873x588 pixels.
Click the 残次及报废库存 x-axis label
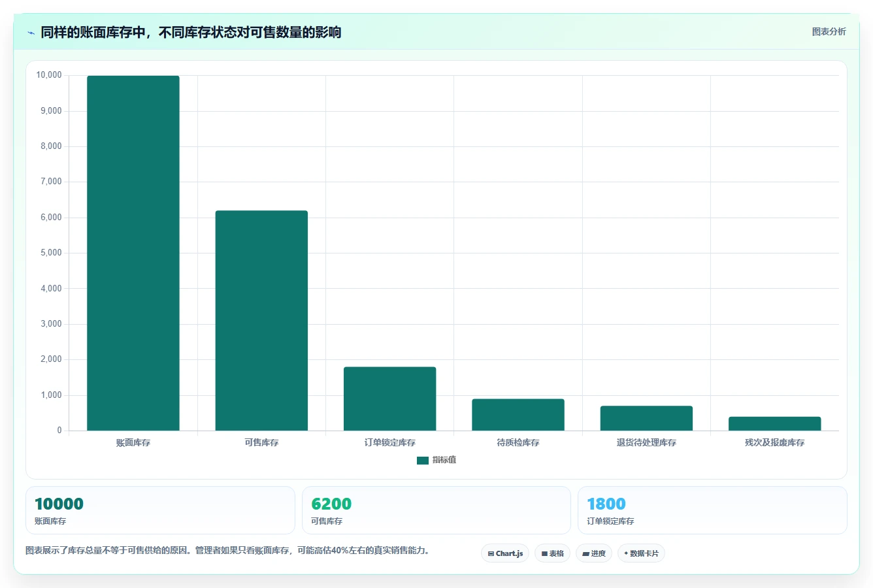(774, 443)
